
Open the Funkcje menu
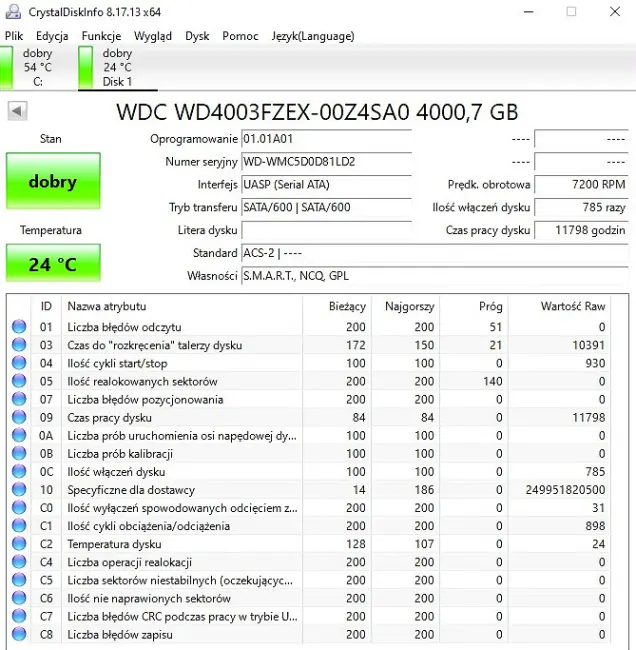click(x=101, y=36)
